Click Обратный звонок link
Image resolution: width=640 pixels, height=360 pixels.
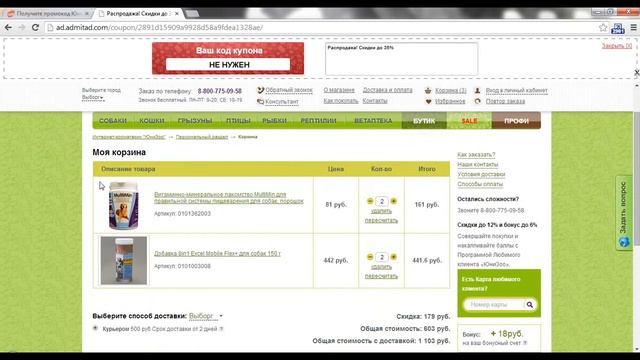[x=289, y=90]
